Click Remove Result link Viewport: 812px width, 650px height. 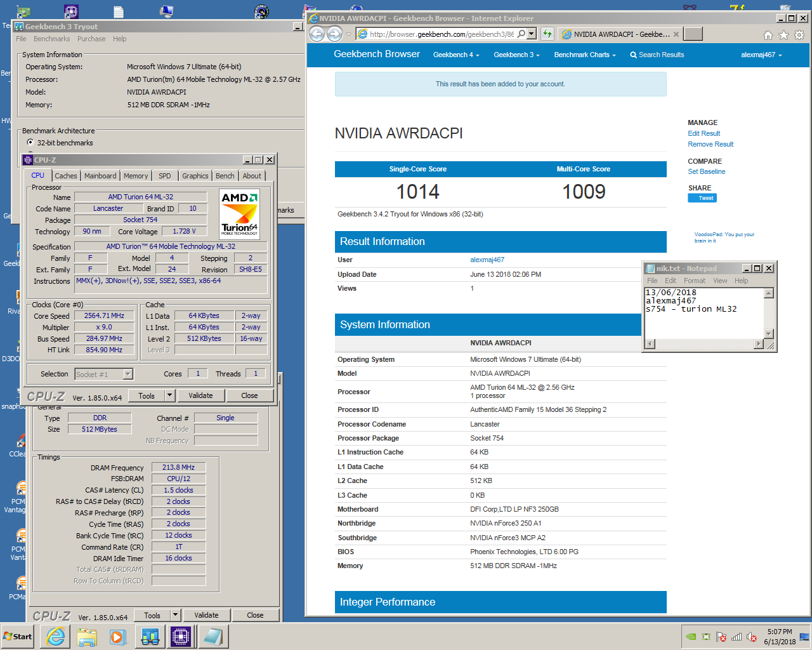coord(710,144)
